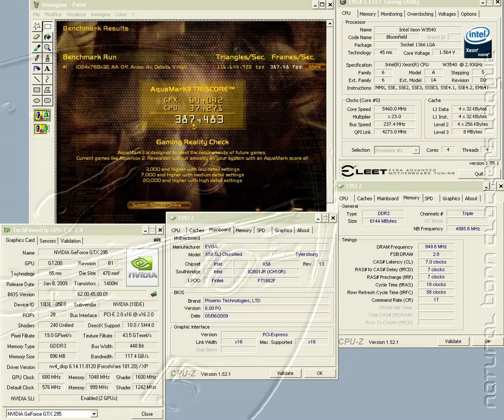Choose the Pencil tool in Paint
Viewport: 504px width, 420px height.
pos(37,58)
